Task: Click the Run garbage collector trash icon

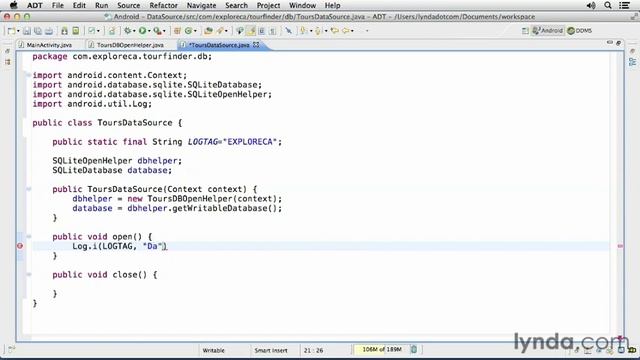Action: 413,349
